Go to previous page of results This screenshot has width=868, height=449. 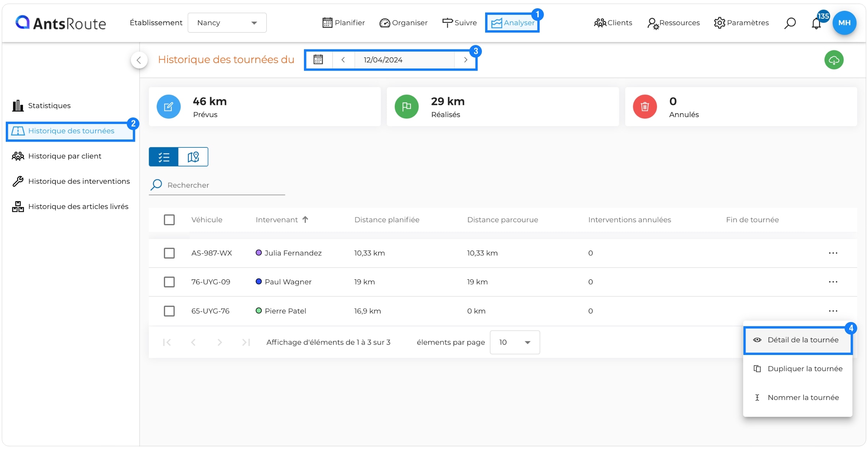point(193,342)
